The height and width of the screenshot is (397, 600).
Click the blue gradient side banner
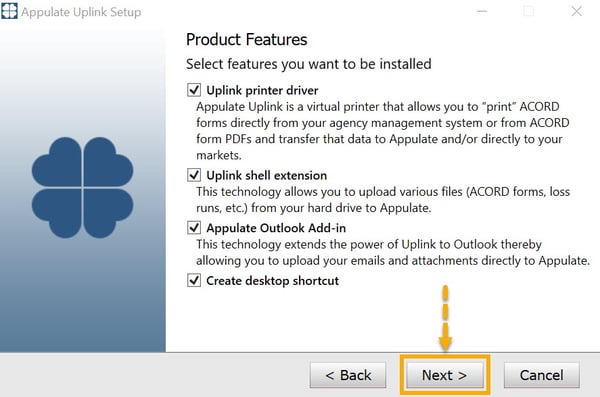(x=83, y=190)
